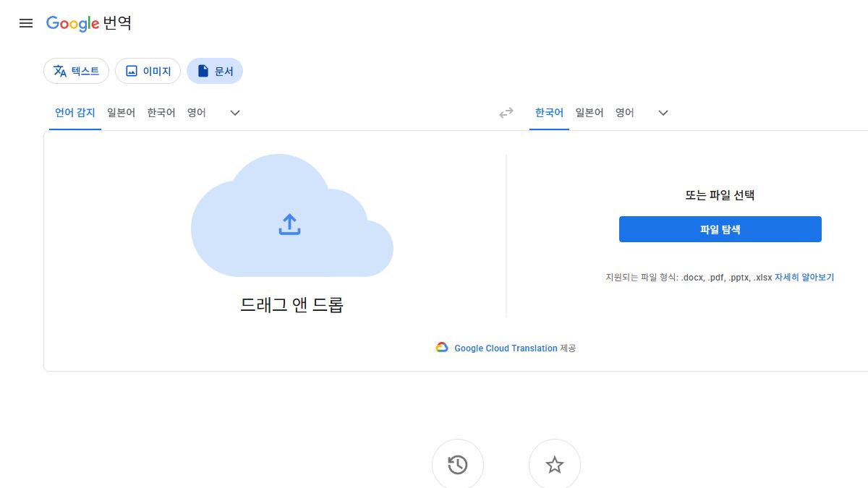
Task: Expand the target language list chevron
Action: point(663,113)
